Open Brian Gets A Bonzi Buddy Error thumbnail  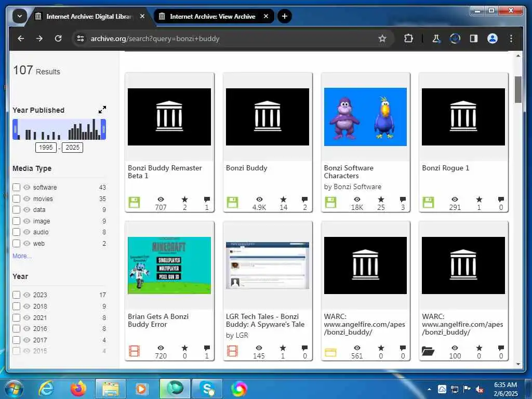point(169,265)
